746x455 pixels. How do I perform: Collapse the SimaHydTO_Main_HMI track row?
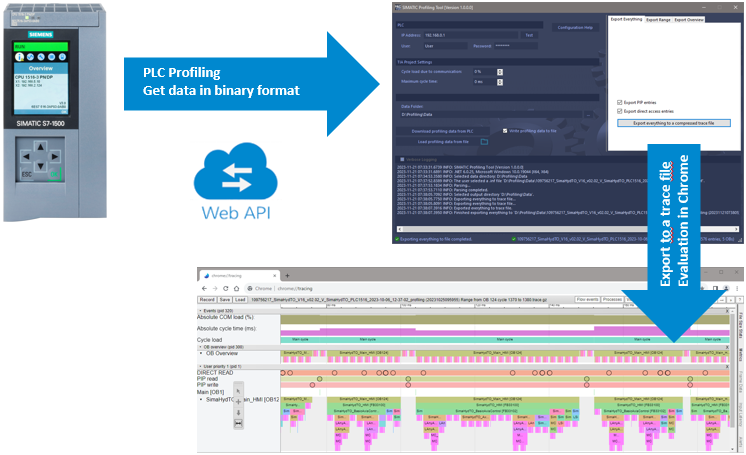tap(202, 400)
